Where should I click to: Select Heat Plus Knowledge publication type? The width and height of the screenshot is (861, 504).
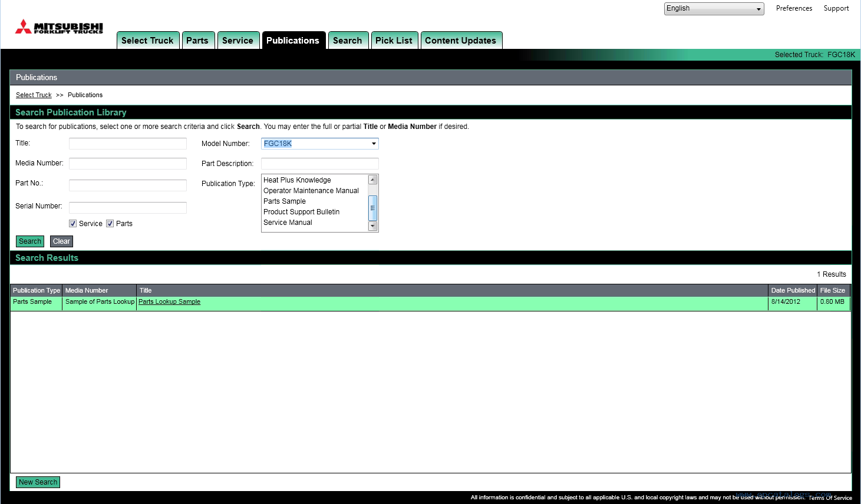click(x=297, y=180)
